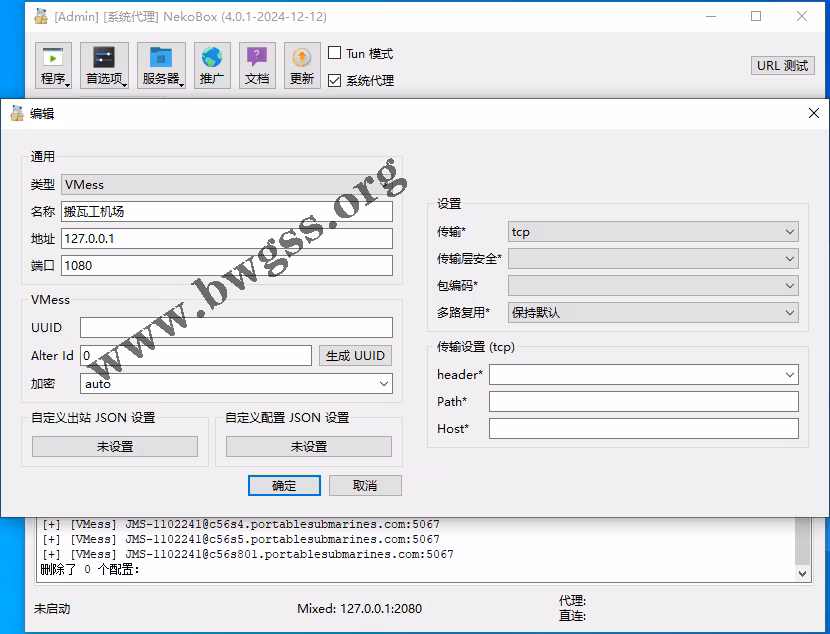Click the 取消 cancel button

pos(365,486)
